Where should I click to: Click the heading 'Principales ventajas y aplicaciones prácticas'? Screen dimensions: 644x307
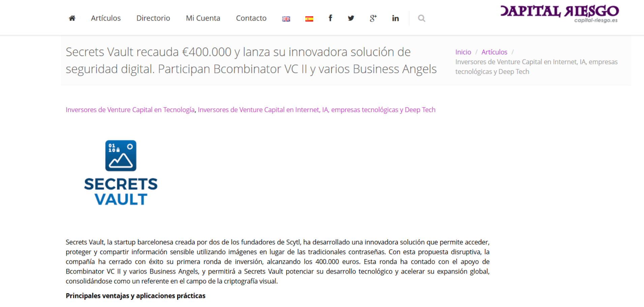[136, 296]
